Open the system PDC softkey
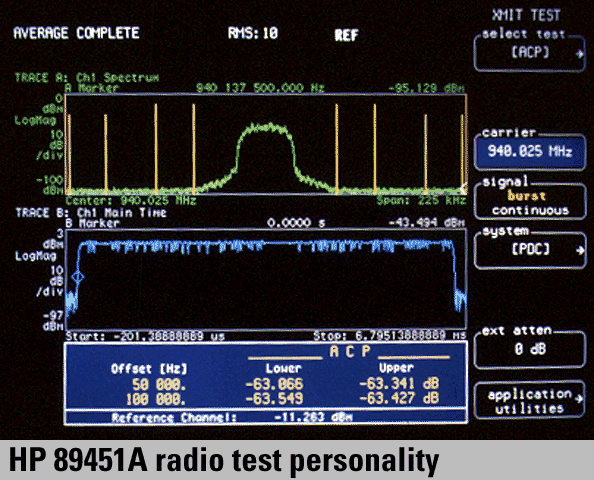Viewport: 594px width, 480px height. (x=530, y=249)
